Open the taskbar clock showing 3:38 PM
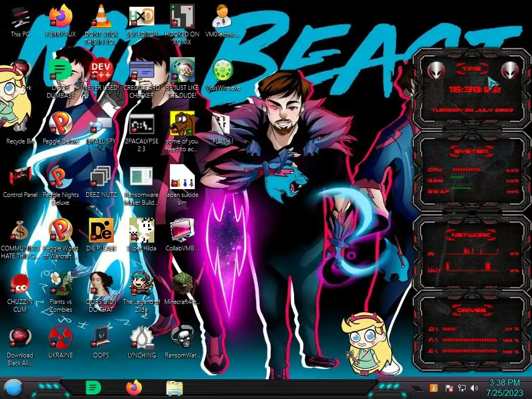Image resolution: width=532 pixels, height=399 pixels. pyautogui.click(x=504, y=388)
